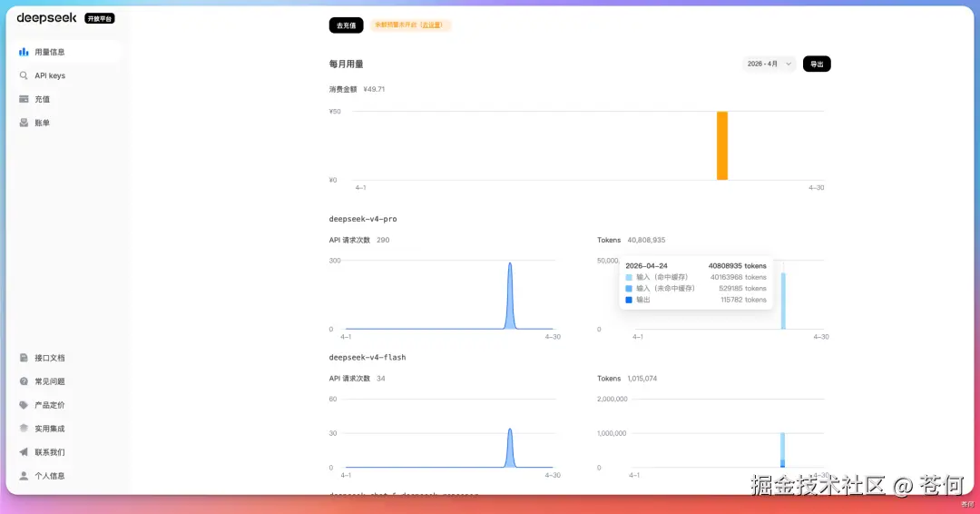Click the 实用集成 stack icon
This screenshot has height=514, width=980.
(x=24, y=429)
